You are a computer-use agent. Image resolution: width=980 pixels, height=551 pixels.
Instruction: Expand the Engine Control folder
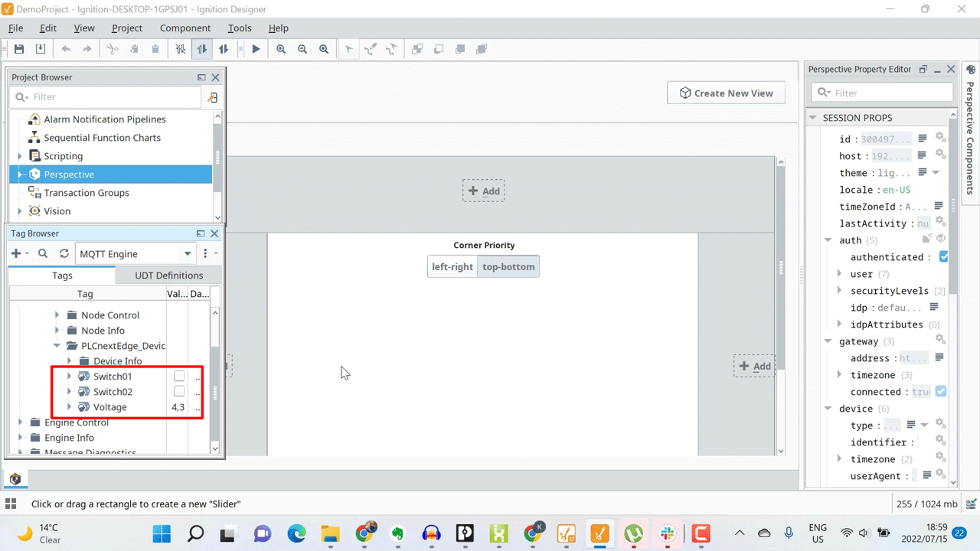[20, 422]
